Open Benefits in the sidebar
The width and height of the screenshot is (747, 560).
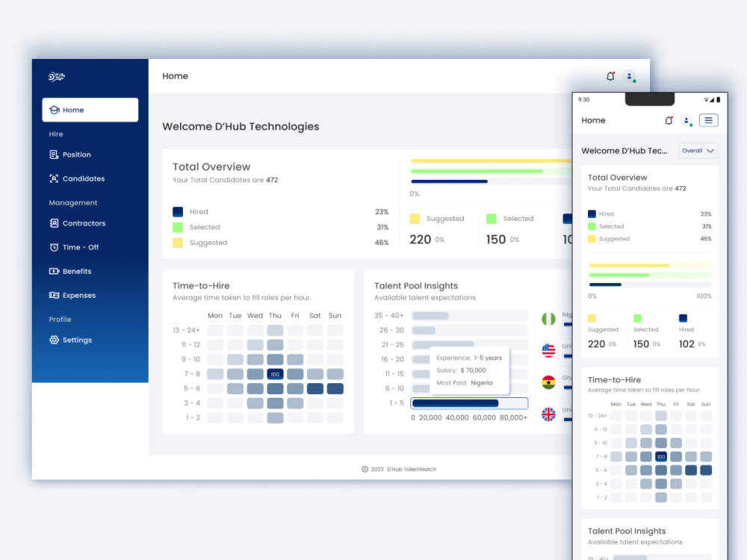point(70,272)
